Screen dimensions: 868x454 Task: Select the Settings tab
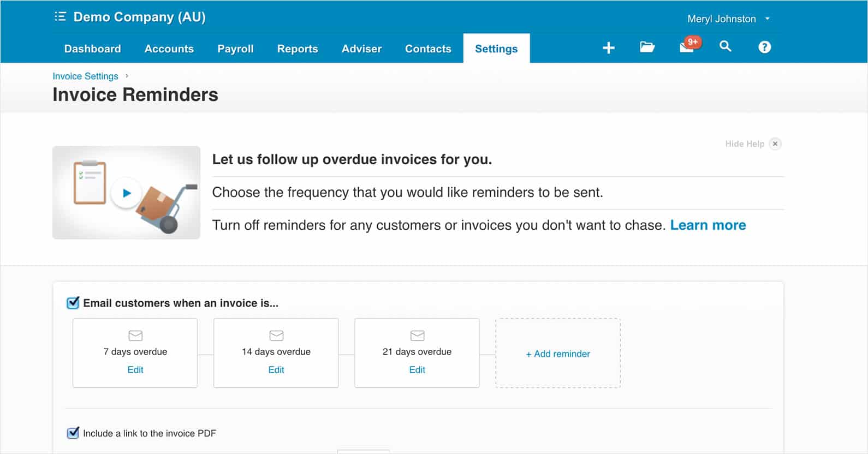(x=496, y=49)
